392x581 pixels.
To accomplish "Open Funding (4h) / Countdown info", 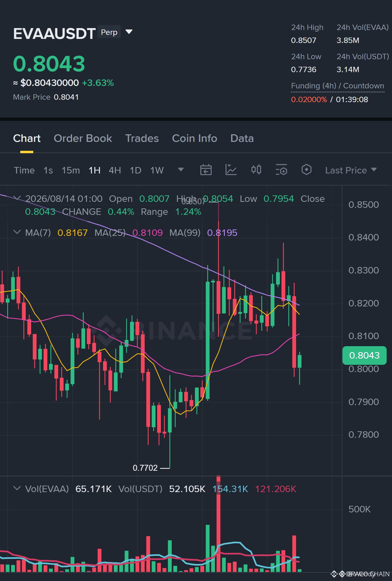I will pos(337,86).
